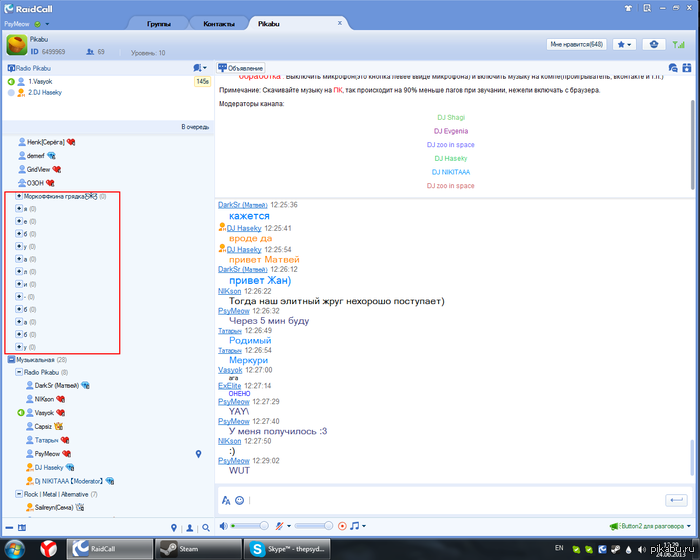Image resolution: width=700 pixels, height=560 pixels.
Task: Open the emoticon picker in chat input
Action: 239,500
